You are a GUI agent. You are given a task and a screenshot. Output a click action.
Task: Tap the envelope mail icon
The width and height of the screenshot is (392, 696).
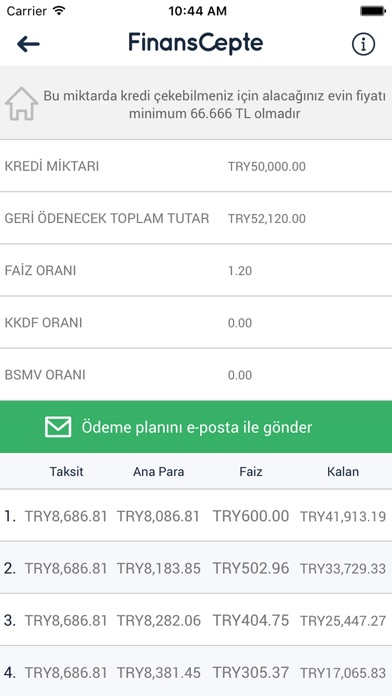click(58, 427)
